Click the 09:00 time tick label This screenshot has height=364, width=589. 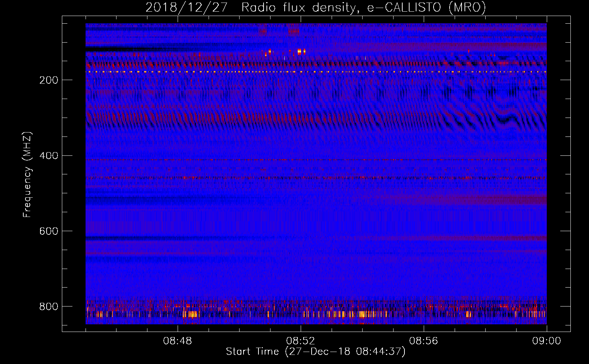point(547,341)
